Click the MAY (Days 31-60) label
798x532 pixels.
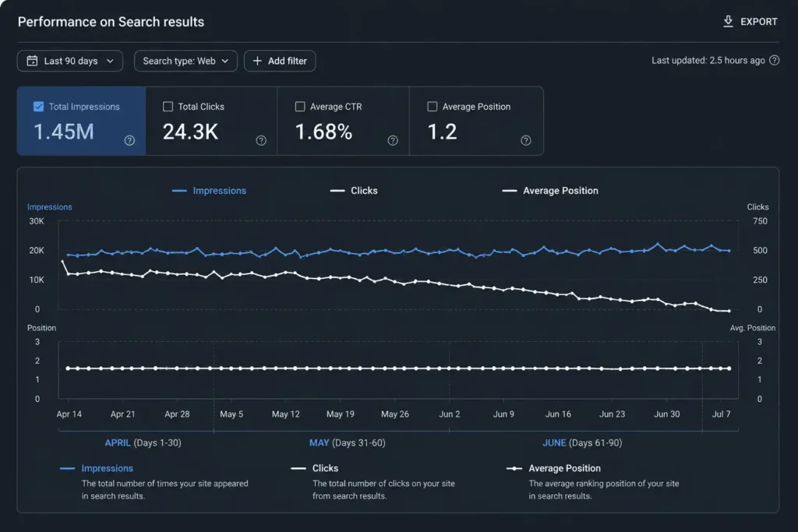click(x=347, y=443)
